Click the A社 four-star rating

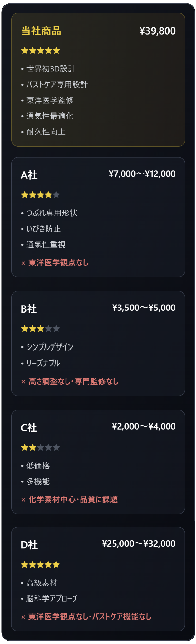tap(40, 195)
